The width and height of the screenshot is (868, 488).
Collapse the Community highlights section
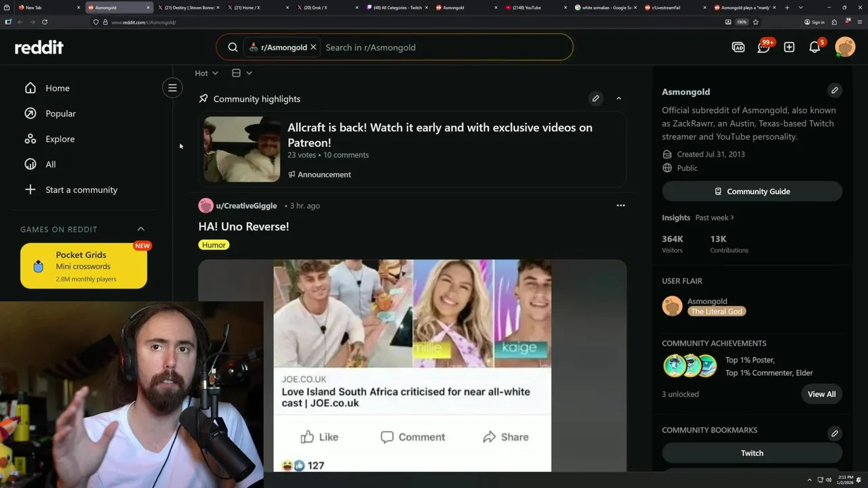point(618,98)
